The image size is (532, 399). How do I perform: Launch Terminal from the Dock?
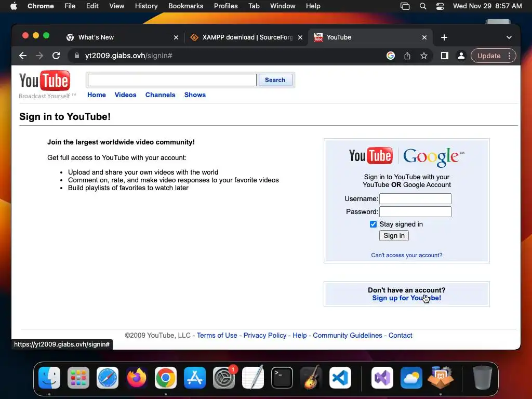(282, 378)
